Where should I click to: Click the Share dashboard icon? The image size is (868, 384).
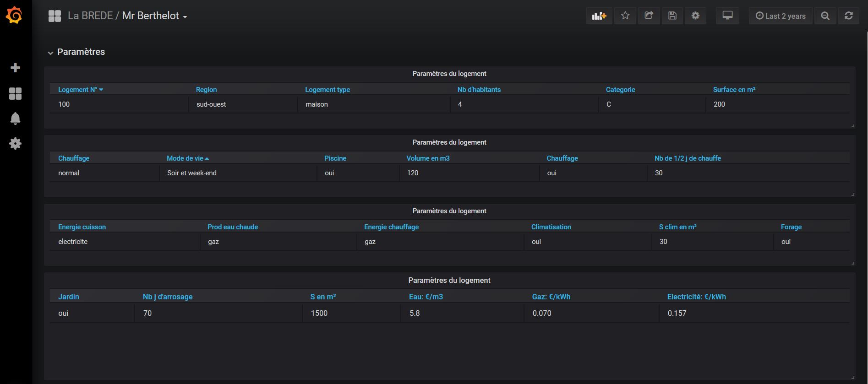649,16
